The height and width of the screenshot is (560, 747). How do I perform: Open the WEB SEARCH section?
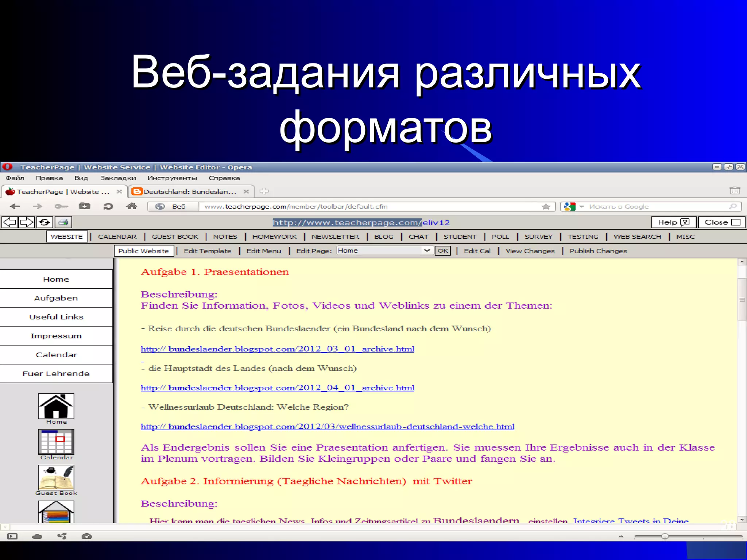pos(637,236)
